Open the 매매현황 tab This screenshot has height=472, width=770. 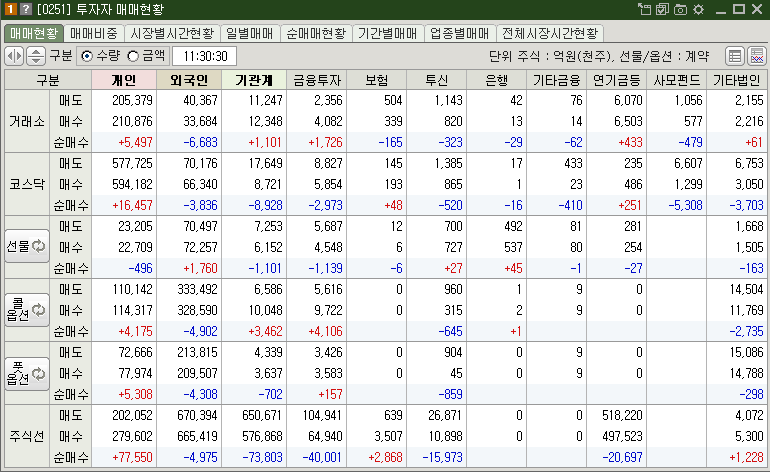pos(34,33)
